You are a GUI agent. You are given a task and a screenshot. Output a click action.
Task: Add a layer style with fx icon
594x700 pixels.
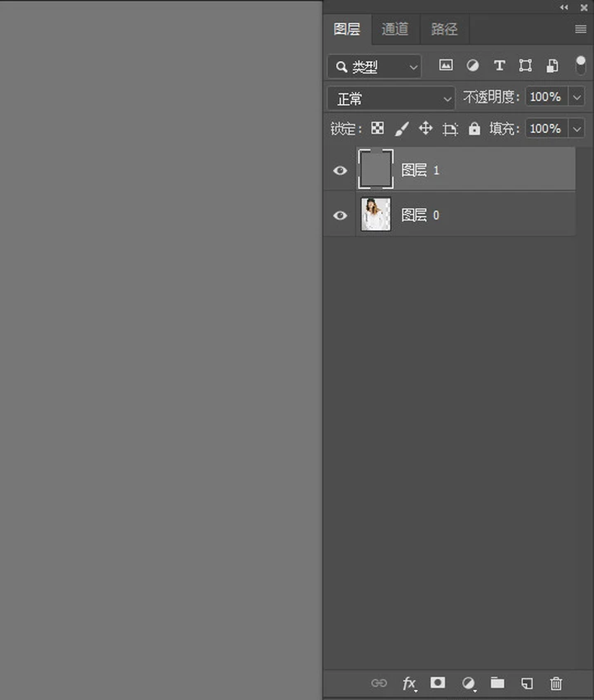click(409, 683)
